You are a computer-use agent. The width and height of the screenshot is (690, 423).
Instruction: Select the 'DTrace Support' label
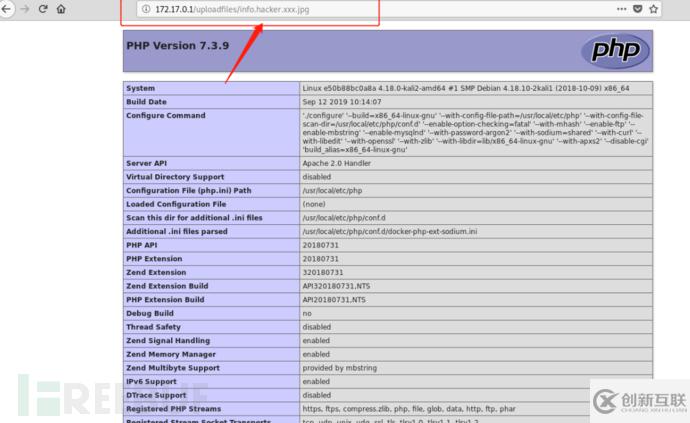click(156, 395)
